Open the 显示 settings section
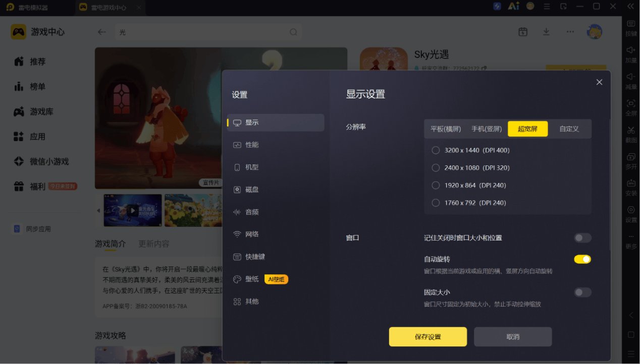 pos(276,123)
